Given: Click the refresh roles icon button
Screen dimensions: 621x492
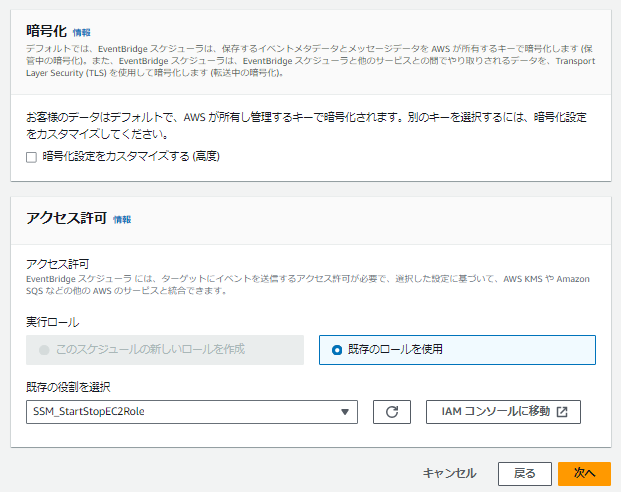Looking at the screenshot, I should (392, 412).
